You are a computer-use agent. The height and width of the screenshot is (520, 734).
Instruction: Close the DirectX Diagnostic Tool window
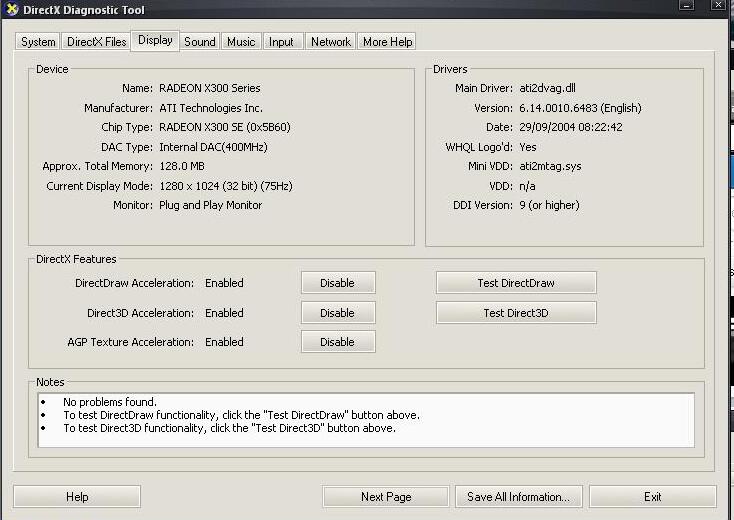point(718,5)
